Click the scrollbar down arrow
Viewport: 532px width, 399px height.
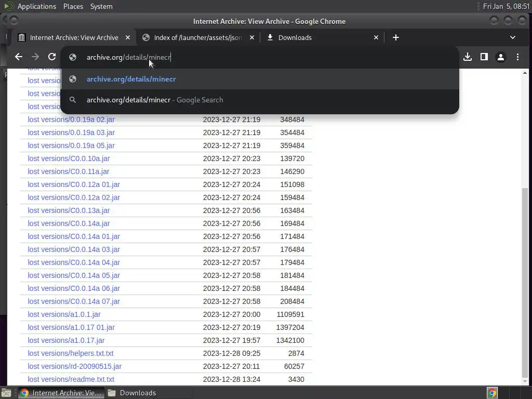pos(525,381)
